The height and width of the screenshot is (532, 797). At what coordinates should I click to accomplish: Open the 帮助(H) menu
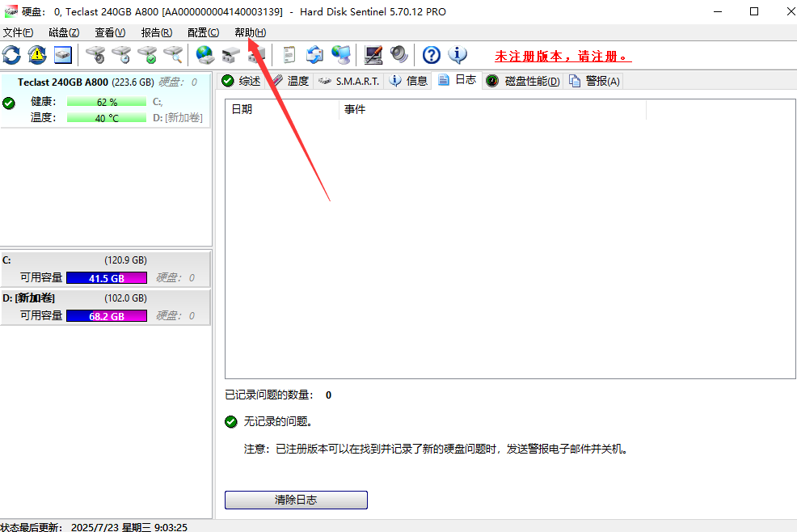point(250,32)
